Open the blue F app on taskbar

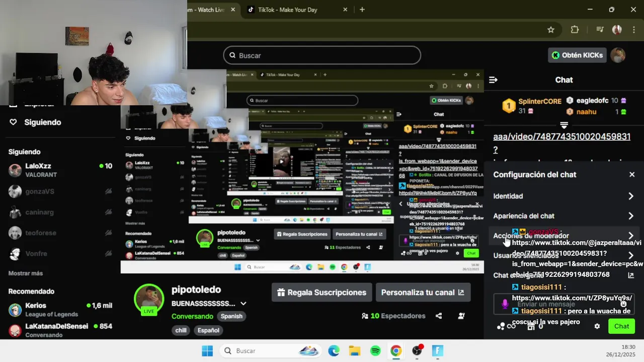pyautogui.click(x=438, y=351)
